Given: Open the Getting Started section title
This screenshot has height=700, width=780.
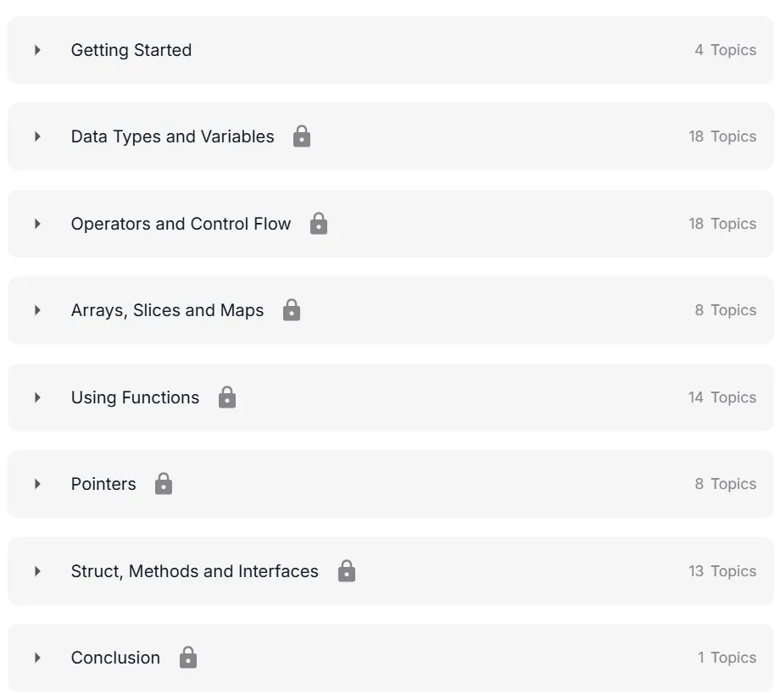Looking at the screenshot, I should tap(131, 50).
